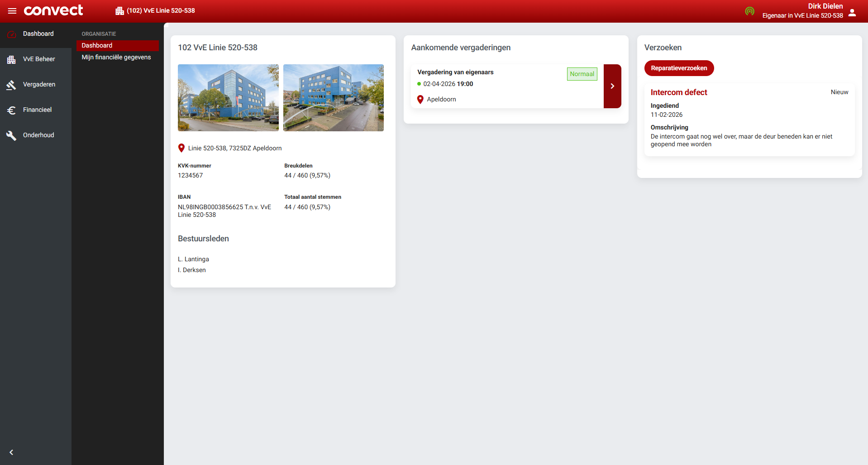
Task: Click the Vergaderen gavel icon
Action: pyautogui.click(x=11, y=85)
